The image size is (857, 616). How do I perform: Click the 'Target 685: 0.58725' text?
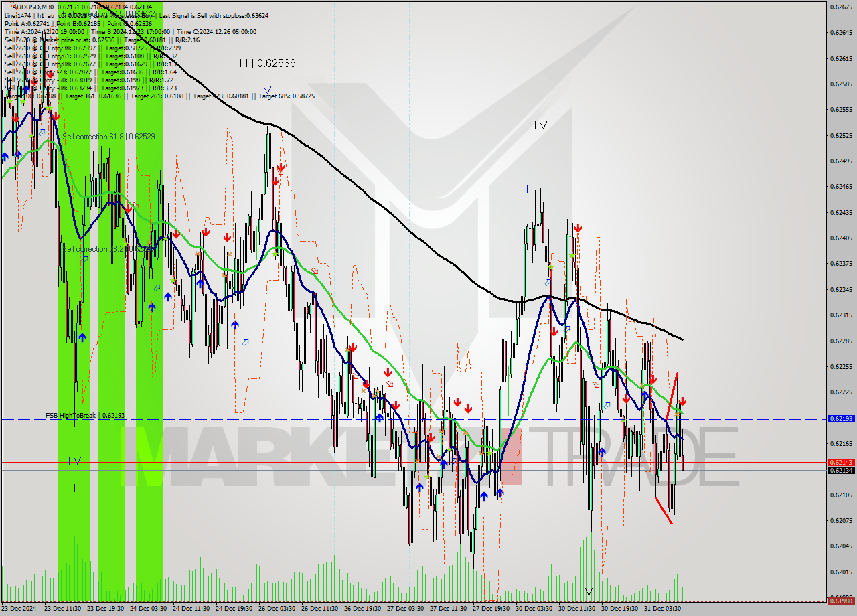(x=287, y=96)
